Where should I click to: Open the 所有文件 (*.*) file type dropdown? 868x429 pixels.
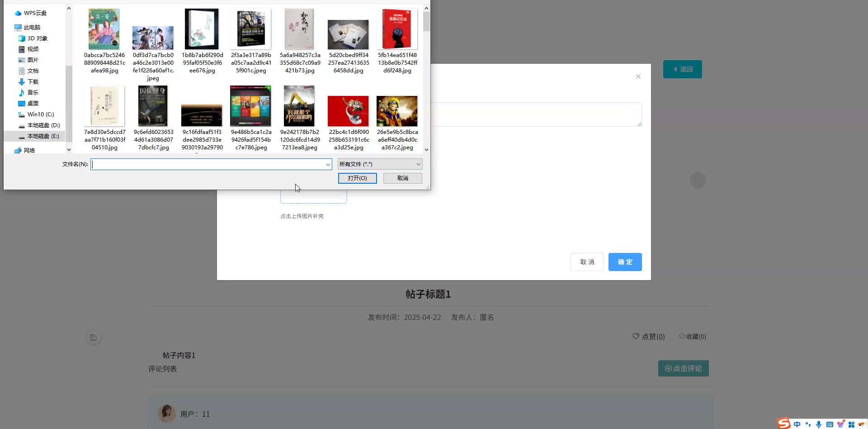pyautogui.click(x=380, y=164)
